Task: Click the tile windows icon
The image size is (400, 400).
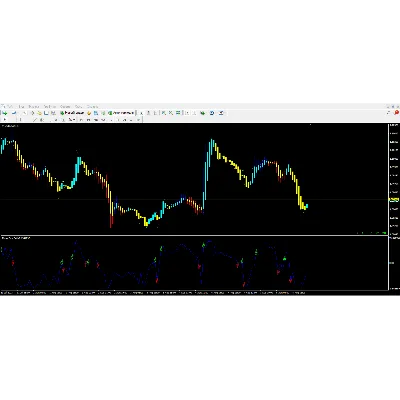Action: (178, 113)
